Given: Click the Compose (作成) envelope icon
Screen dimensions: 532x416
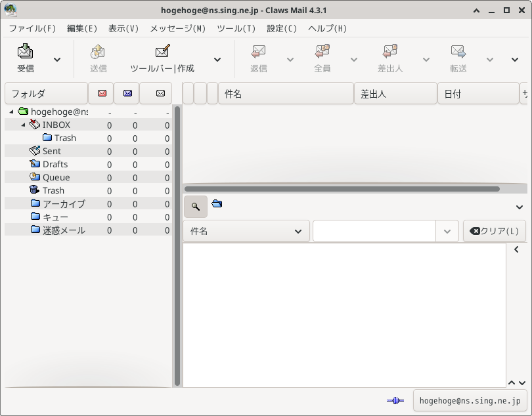Looking at the screenshot, I should (162, 52).
